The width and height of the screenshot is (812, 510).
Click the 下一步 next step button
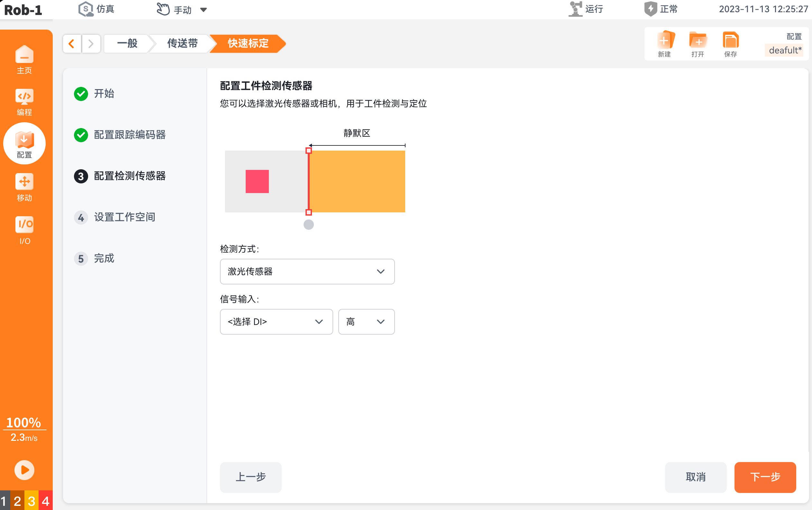[765, 477]
